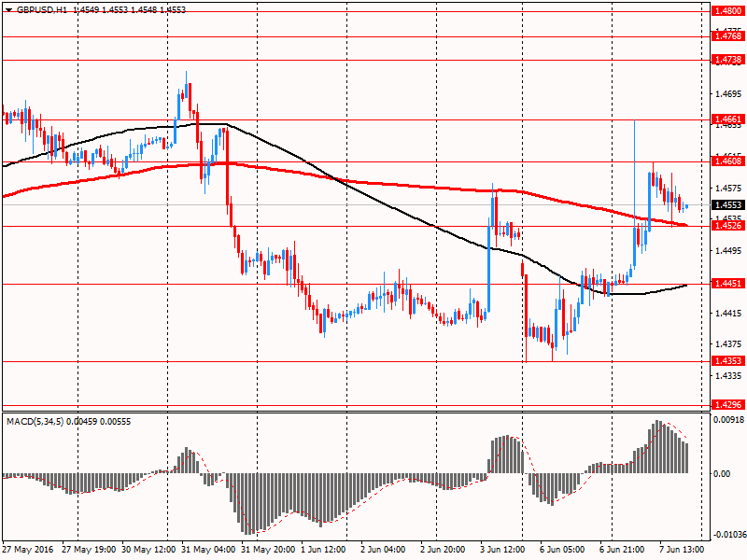
Task: Select the 1.4451 support level label
Action: click(x=727, y=284)
